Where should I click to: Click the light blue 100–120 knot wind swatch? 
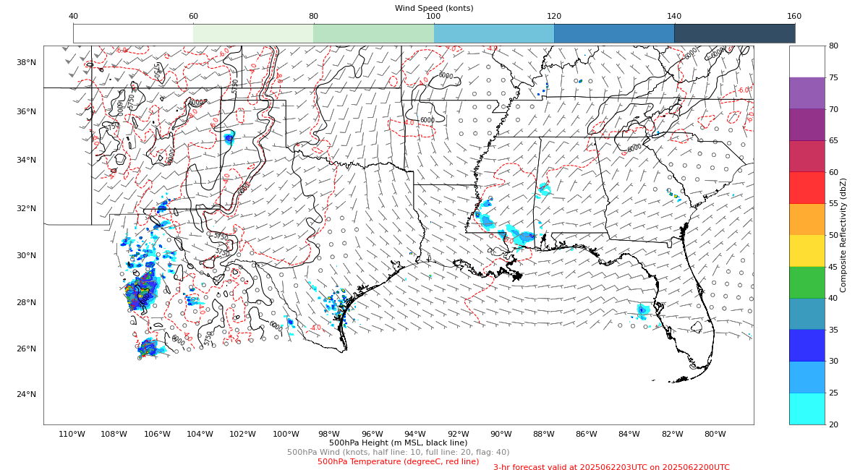coord(494,33)
